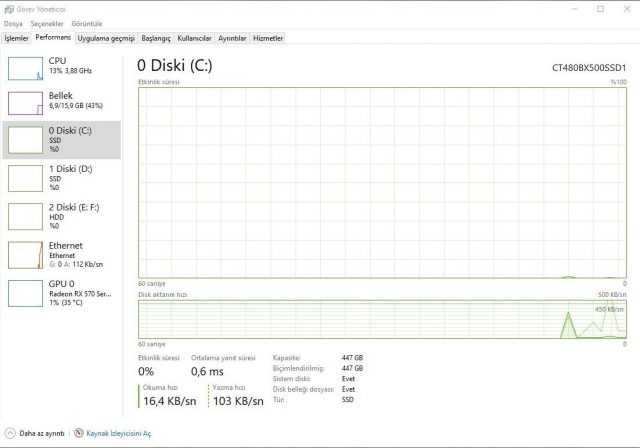
Task: Switch to the Kullanıcılar tab
Action: pos(194,38)
